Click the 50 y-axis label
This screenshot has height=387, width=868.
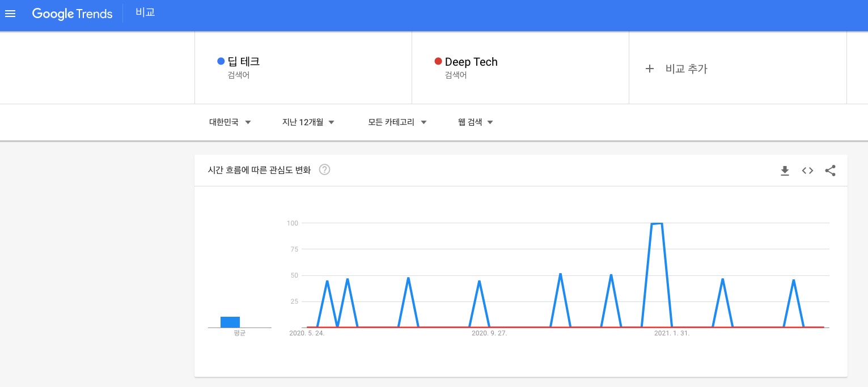(x=294, y=275)
